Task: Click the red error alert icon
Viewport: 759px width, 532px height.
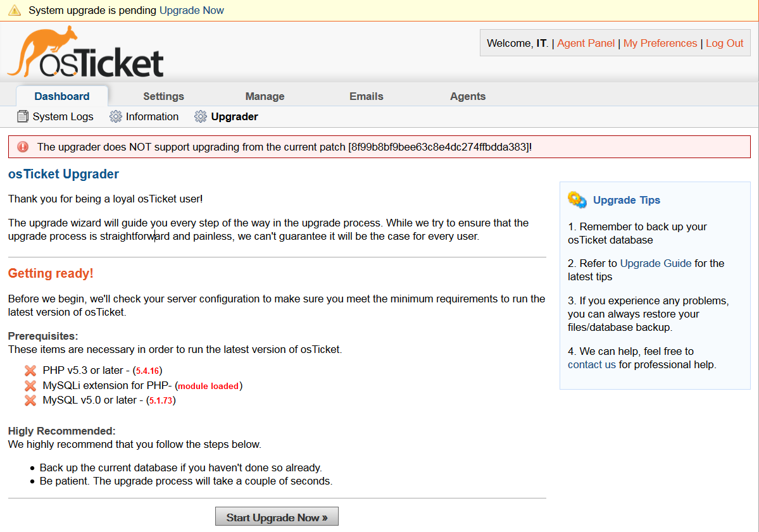Action: [23, 147]
